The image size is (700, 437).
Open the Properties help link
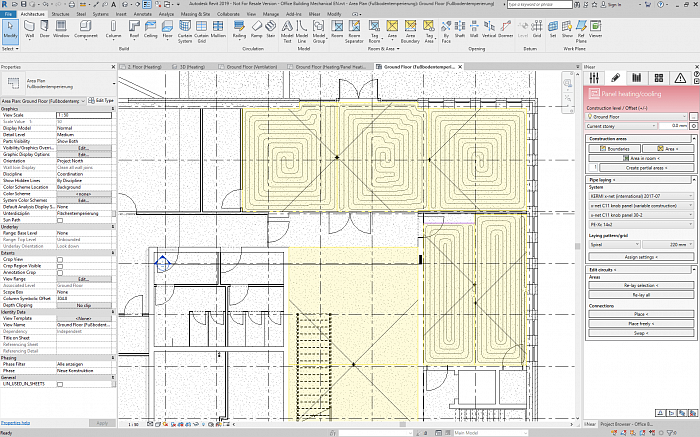16,423
